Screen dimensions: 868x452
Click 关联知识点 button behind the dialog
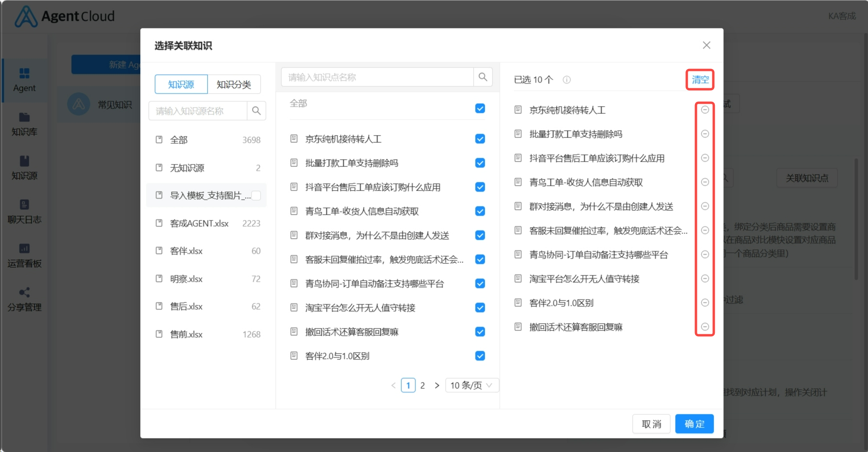[x=807, y=178]
